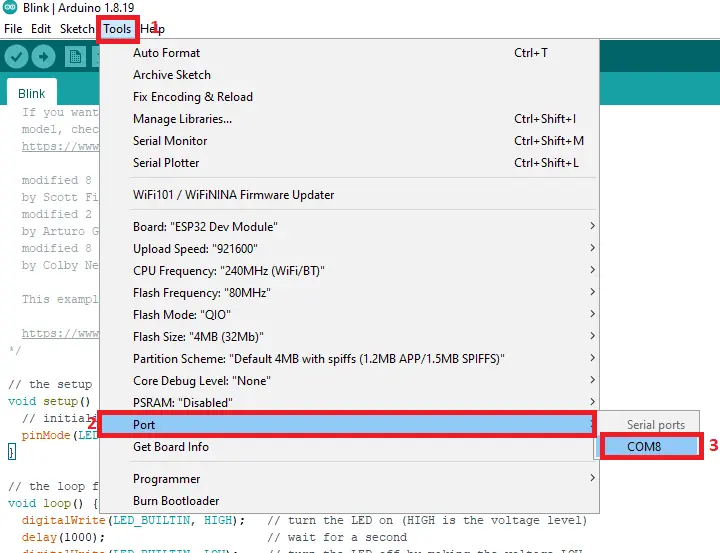Select COM8 serial port
This screenshot has width=720, height=553.
[651, 446]
